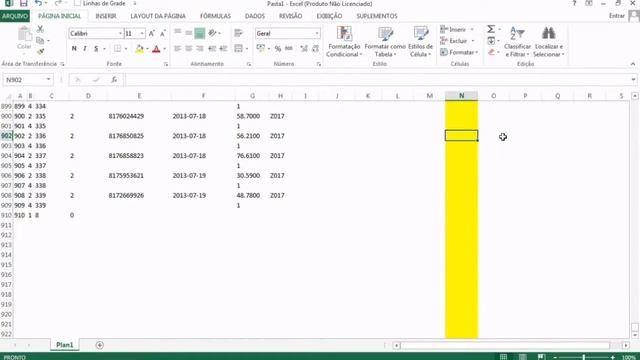
Task: Open Classificar e Filtrar menu
Action: [x=517, y=41]
